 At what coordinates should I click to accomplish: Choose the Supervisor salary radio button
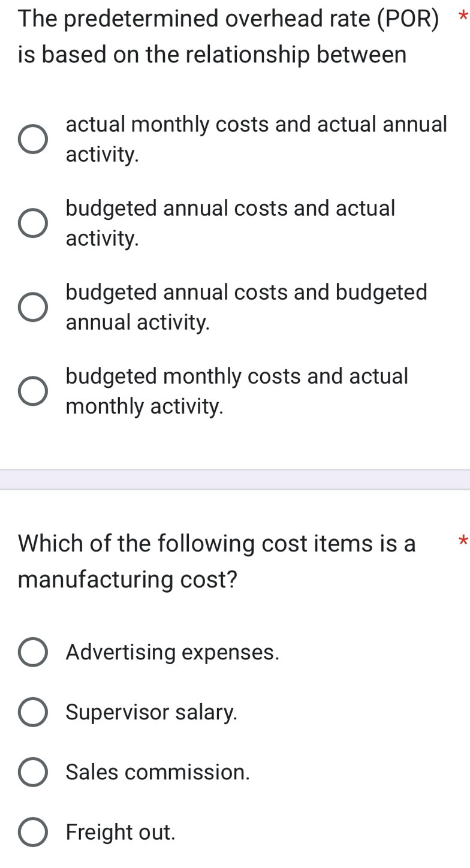tap(32, 712)
